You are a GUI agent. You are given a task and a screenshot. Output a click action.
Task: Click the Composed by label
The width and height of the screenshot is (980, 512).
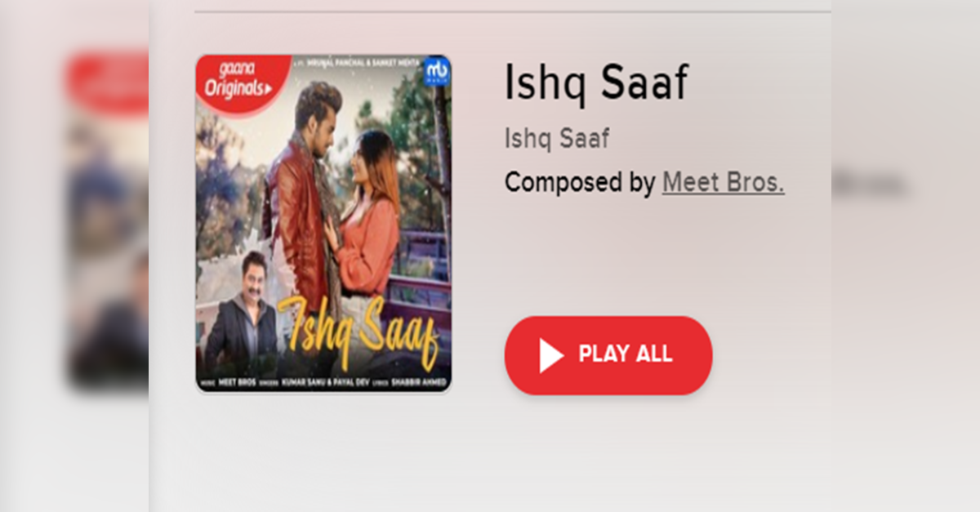[580, 181]
